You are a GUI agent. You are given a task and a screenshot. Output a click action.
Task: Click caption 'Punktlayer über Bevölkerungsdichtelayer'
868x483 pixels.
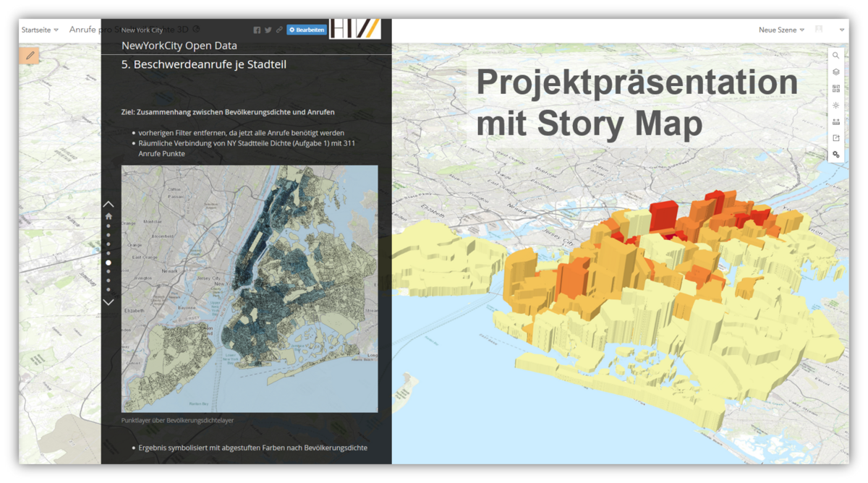pyautogui.click(x=177, y=420)
